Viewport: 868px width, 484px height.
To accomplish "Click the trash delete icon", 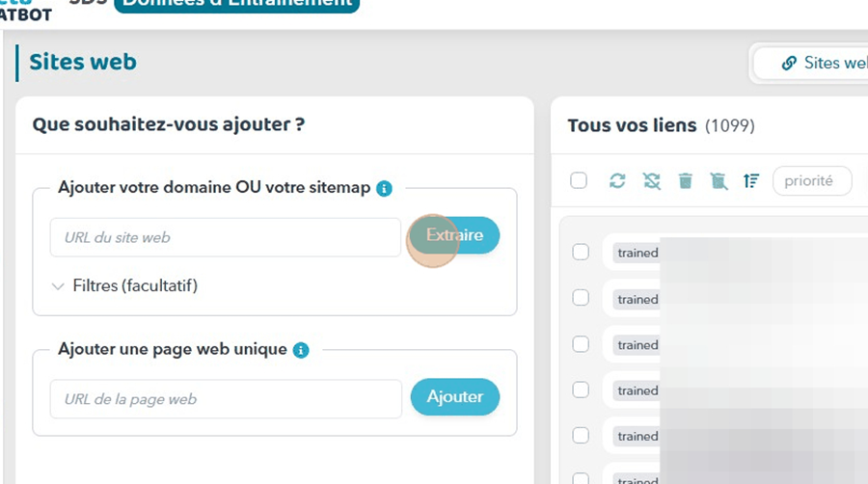I will 685,180.
